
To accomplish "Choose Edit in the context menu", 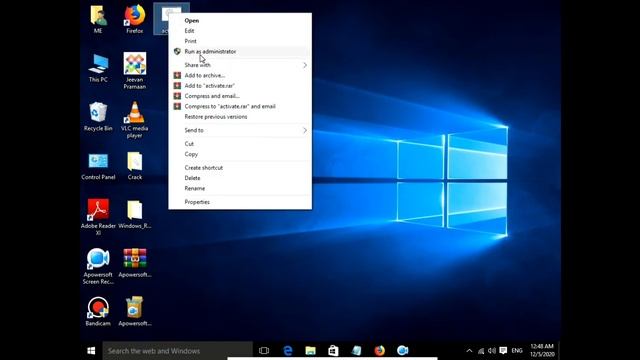I will [240, 31].
